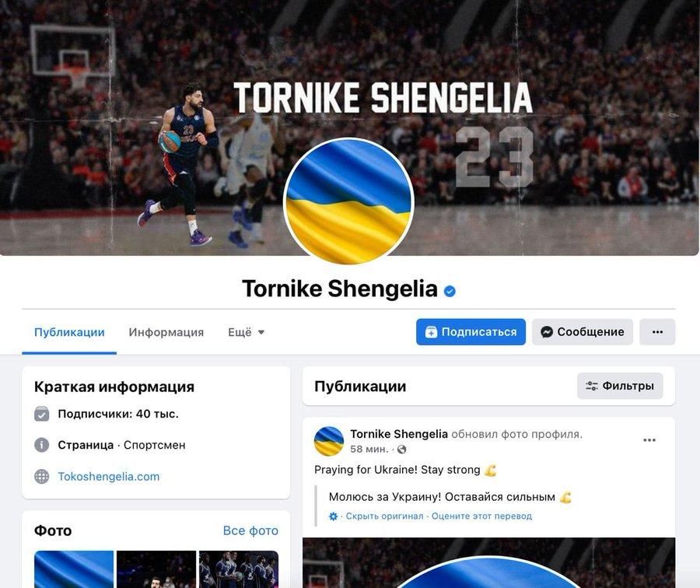
Task: Open the Tokoshengelia.com link
Action: [x=108, y=476]
